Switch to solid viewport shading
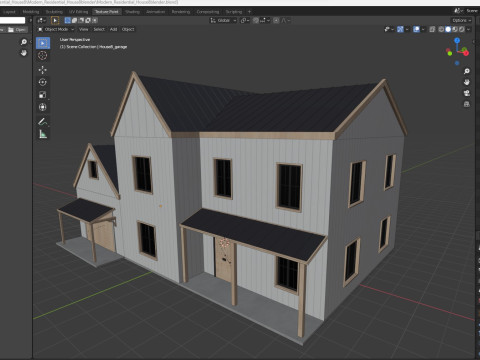The image size is (480, 360). click(448, 29)
